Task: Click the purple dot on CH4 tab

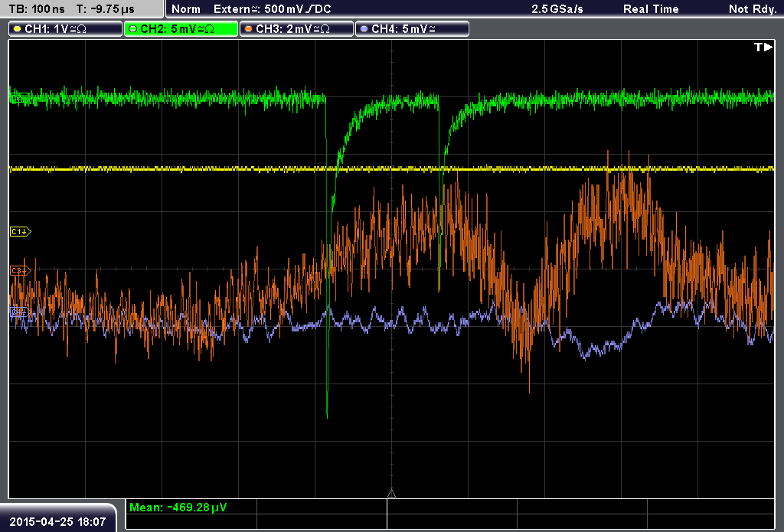Action: tap(364, 29)
